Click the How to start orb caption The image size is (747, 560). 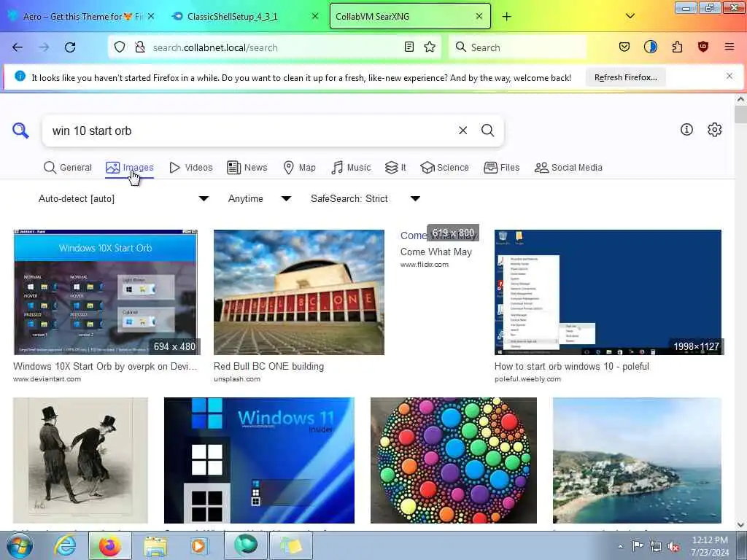pyautogui.click(x=572, y=366)
